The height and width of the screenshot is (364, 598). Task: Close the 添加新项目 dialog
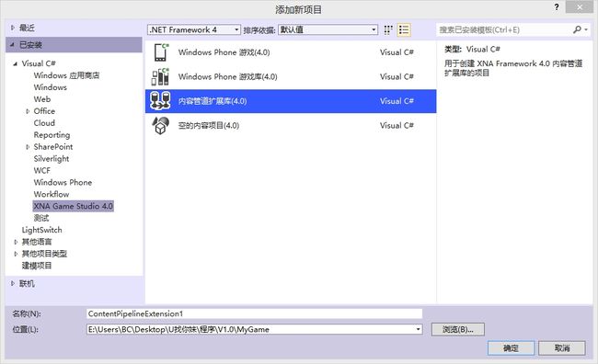point(580,6)
